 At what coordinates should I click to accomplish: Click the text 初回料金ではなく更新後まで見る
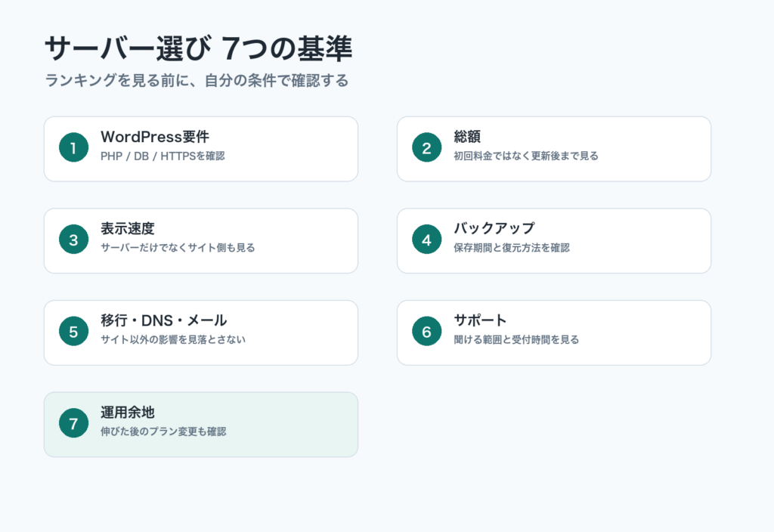pos(526,156)
